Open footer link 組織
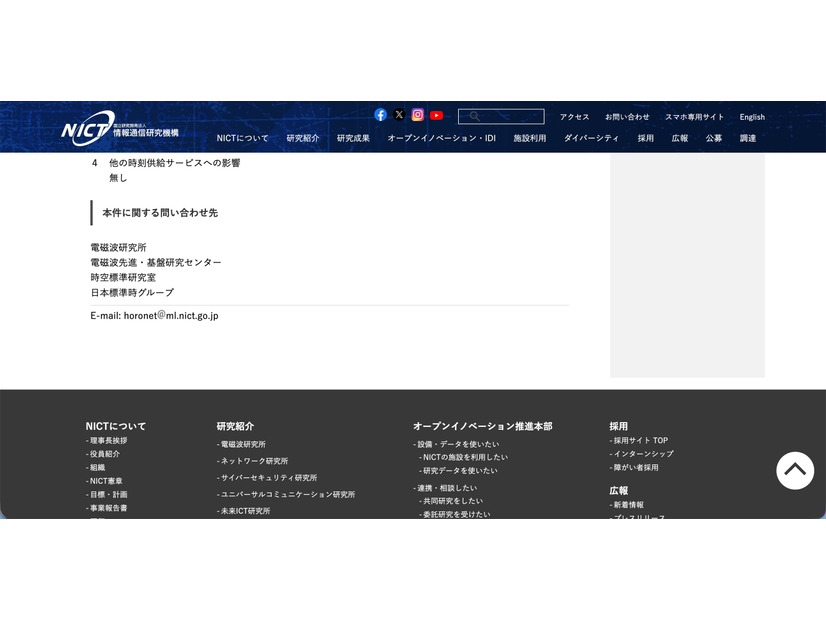Screen dimensions: 826x620 click(97, 467)
